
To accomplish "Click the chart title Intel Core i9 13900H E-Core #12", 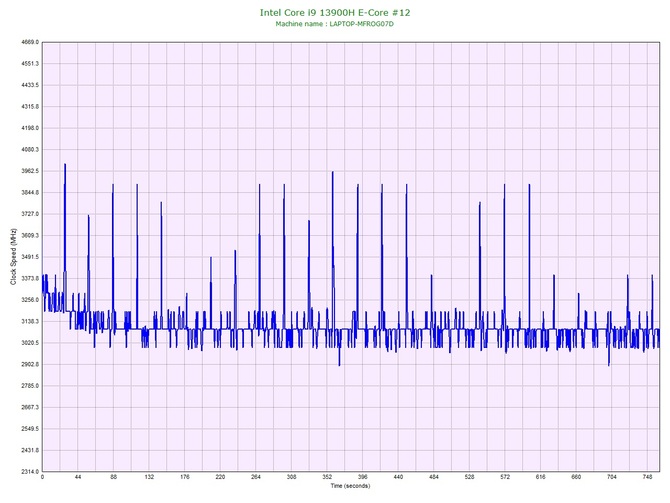I will (x=334, y=12).
